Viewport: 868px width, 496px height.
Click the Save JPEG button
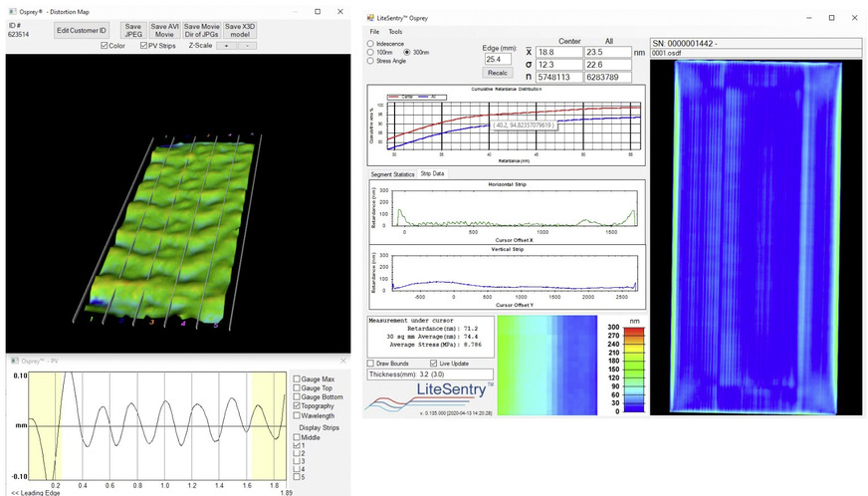tap(132, 30)
